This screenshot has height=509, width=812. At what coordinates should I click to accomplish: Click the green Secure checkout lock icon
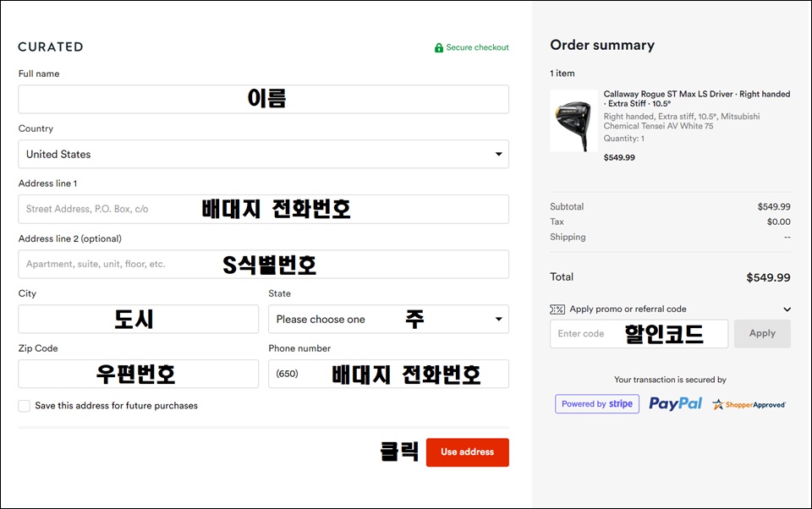439,47
